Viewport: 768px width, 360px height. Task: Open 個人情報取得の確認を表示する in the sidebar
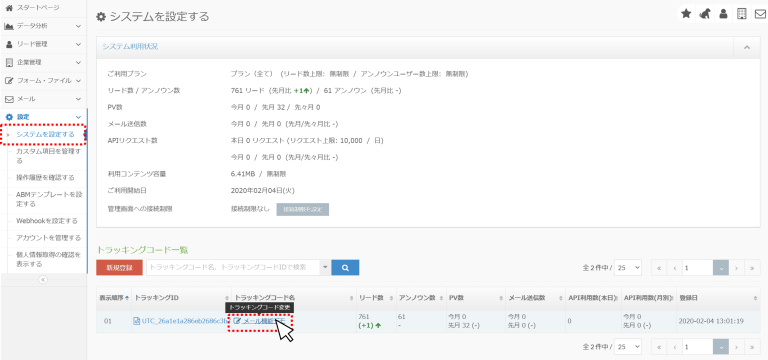tap(48, 260)
